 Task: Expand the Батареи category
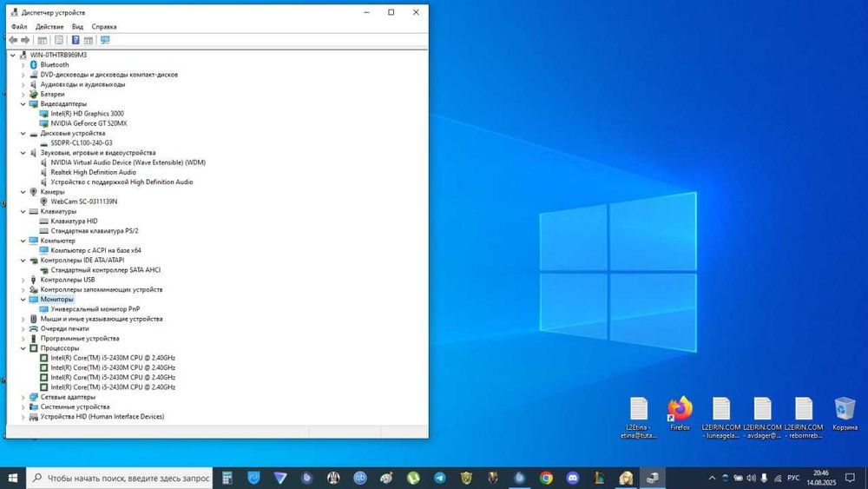click(x=23, y=94)
